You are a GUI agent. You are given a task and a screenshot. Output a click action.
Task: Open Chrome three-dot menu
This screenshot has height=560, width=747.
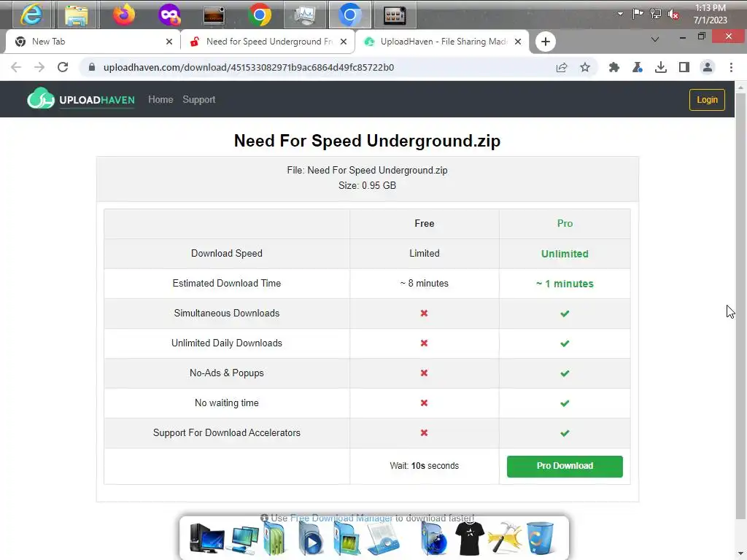tap(731, 67)
